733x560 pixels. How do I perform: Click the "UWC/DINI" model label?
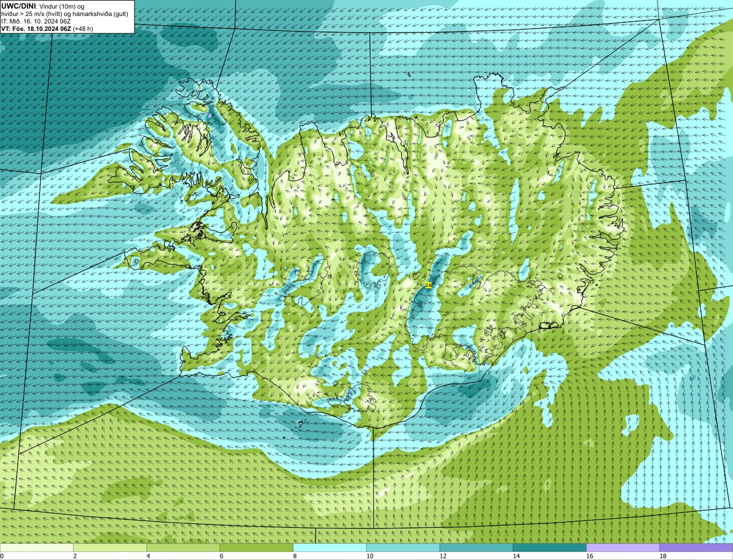pos(18,6)
